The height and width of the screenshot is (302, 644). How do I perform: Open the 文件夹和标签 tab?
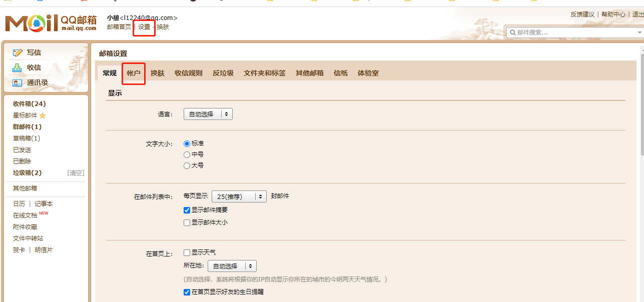coord(265,73)
